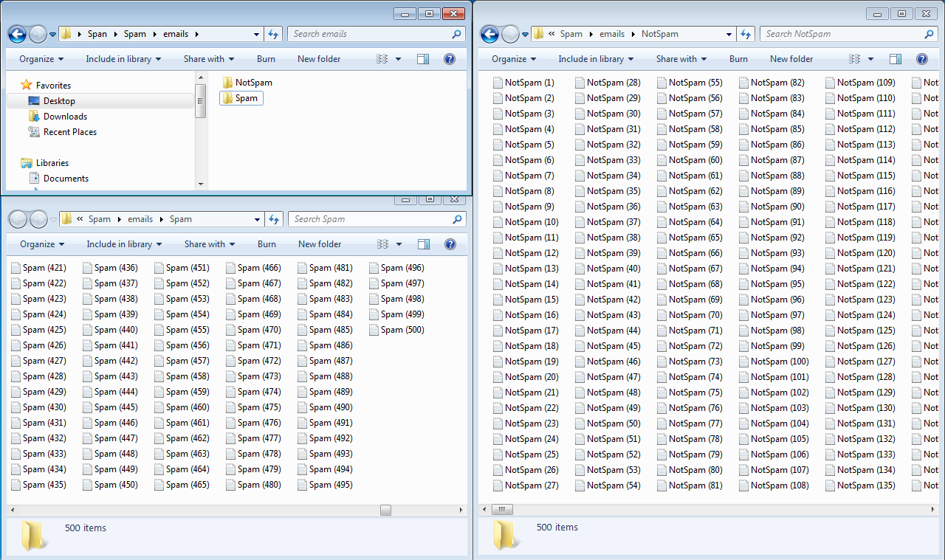Select the Recent Places shortcut
Viewport: 945px width, 560px height.
pos(69,132)
